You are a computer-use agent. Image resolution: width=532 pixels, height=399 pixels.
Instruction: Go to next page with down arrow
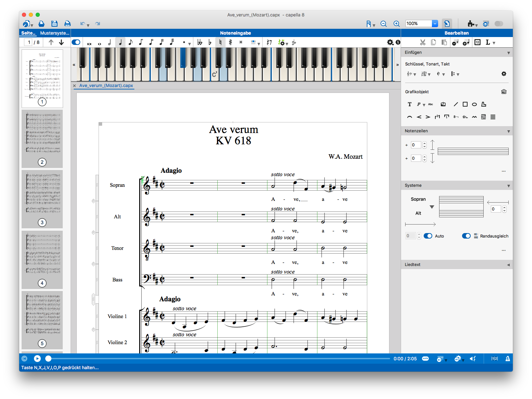pos(61,42)
